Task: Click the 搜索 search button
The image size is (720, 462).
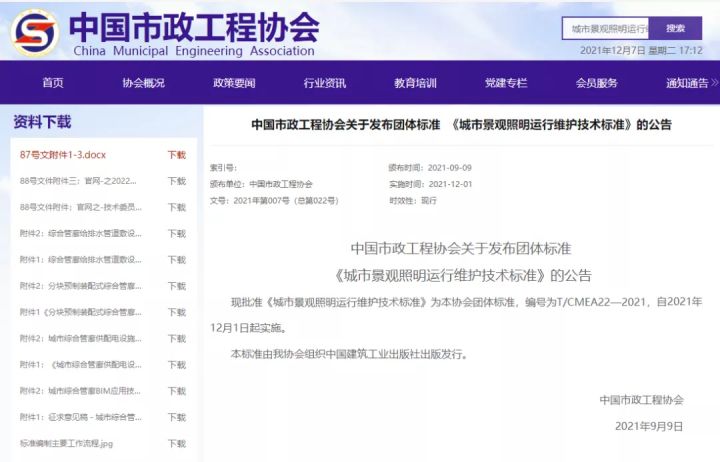Action: pos(675,29)
